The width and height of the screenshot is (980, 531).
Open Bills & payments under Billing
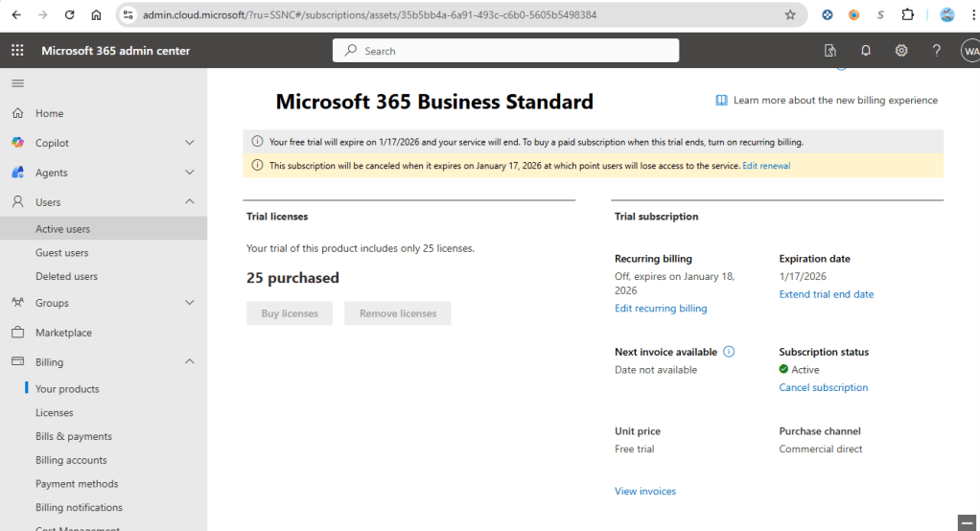coord(74,436)
